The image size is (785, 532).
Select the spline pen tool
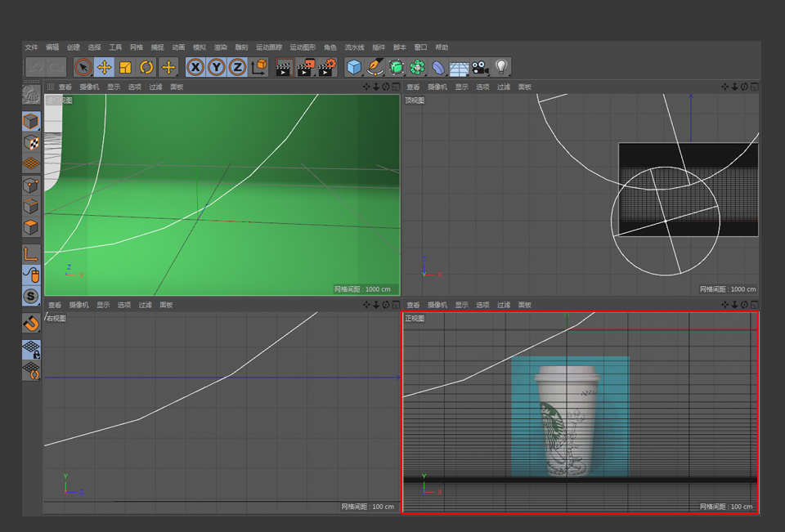pos(375,67)
